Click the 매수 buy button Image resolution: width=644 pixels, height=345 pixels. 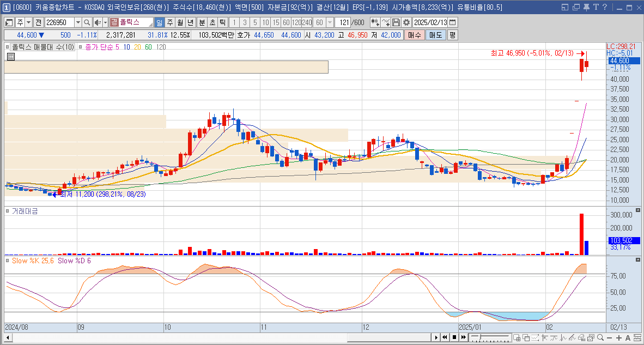point(414,35)
